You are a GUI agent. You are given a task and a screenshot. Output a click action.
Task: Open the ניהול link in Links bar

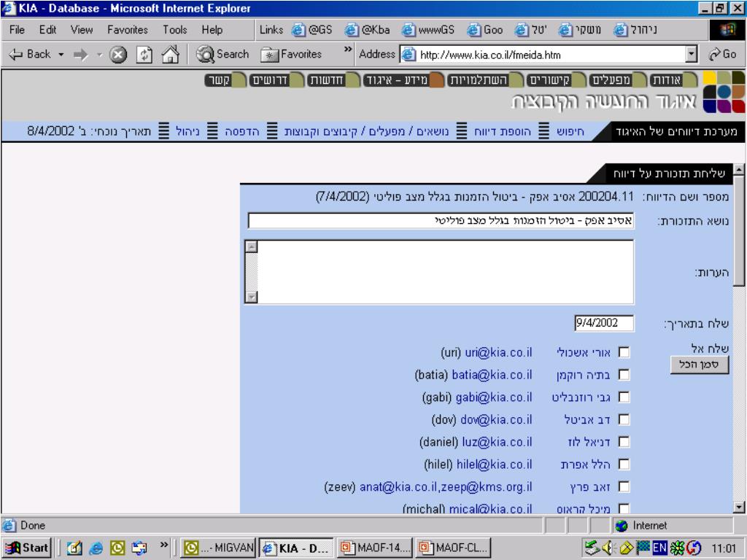pyautogui.click(x=635, y=30)
